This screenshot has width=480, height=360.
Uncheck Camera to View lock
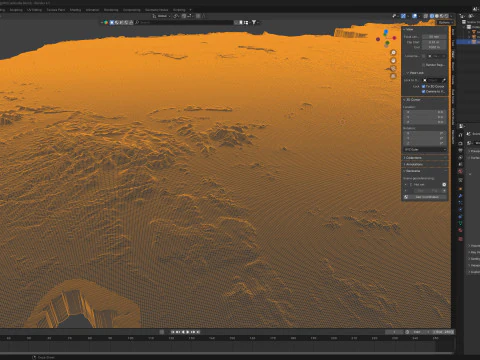424,91
